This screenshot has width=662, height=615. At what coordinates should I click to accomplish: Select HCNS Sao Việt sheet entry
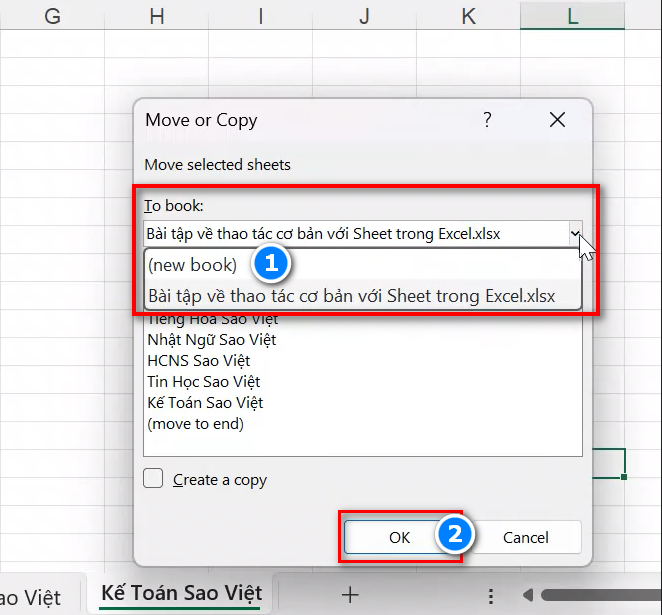click(198, 361)
